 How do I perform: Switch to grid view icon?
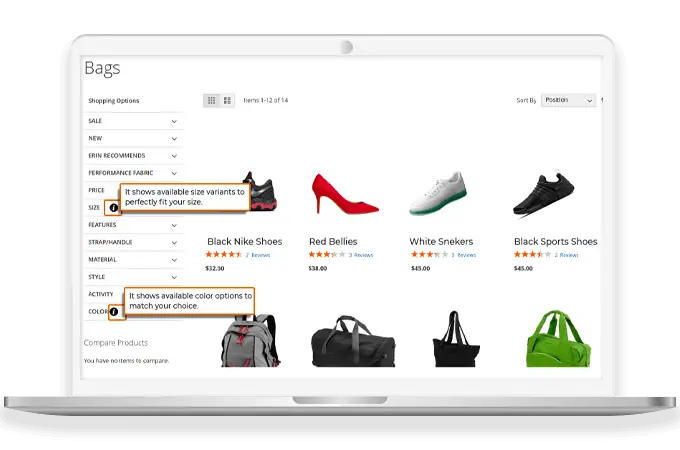[212, 101]
